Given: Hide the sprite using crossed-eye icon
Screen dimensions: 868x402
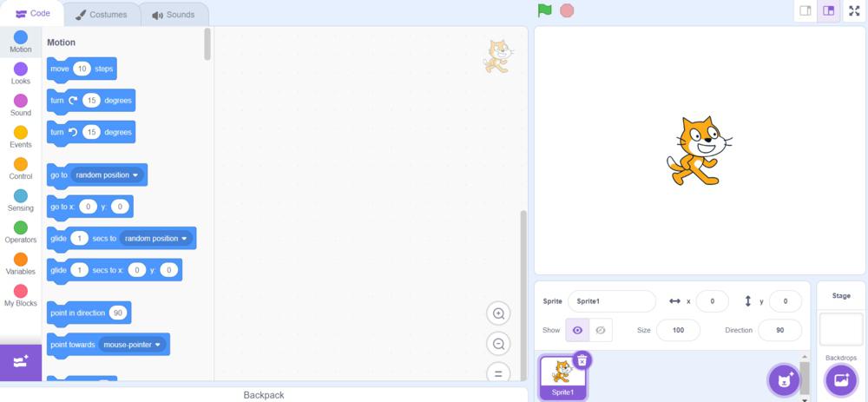Looking at the screenshot, I should (x=601, y=330).
